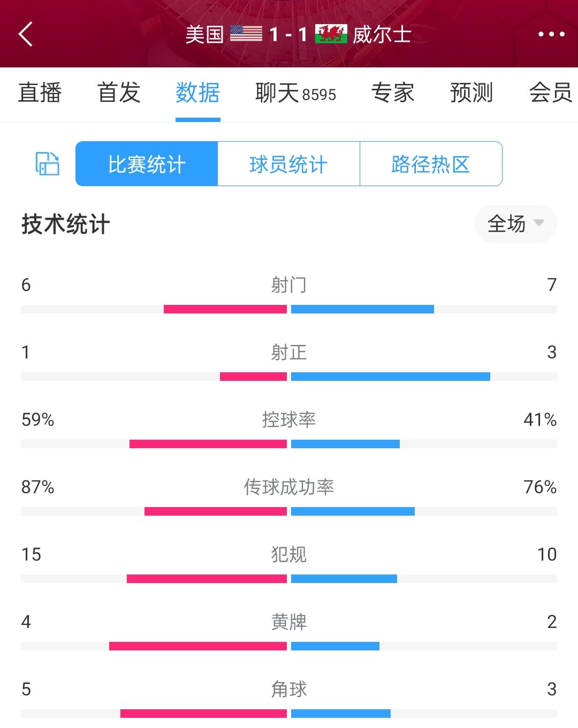
Task: Expand the 全场 period dropdown
Action: pyautogui.click(x=515, y=224)
